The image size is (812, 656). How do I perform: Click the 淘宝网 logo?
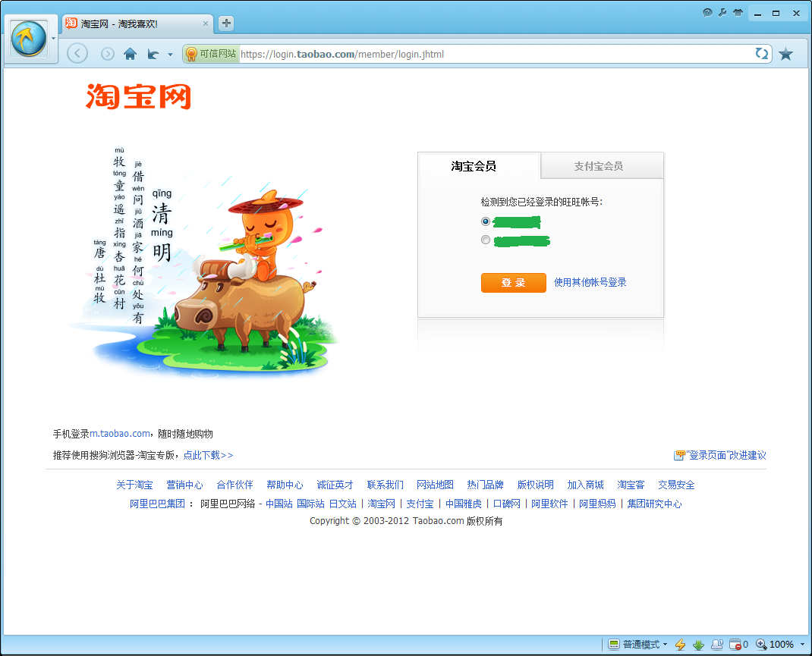pos(138,96)
